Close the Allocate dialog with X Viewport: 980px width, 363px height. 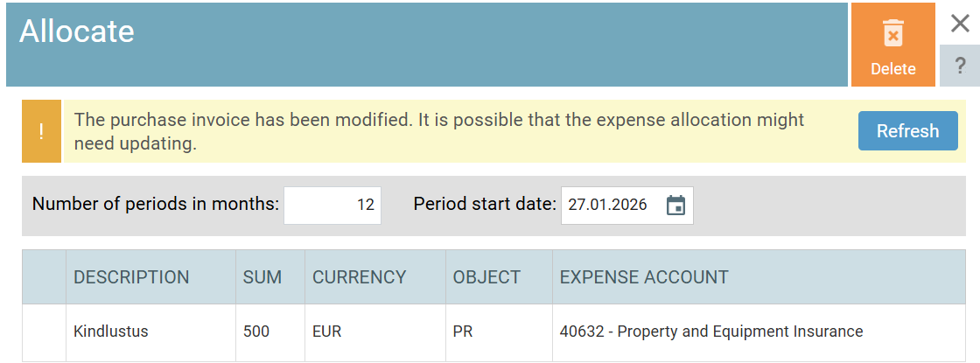(960, 24)
